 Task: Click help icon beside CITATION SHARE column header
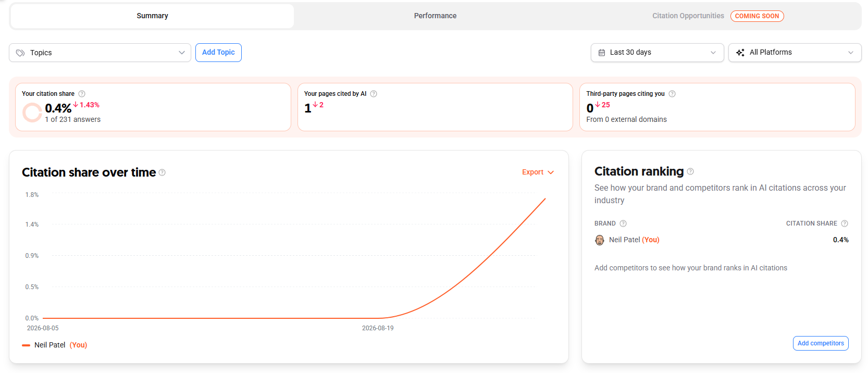(845, 223)
